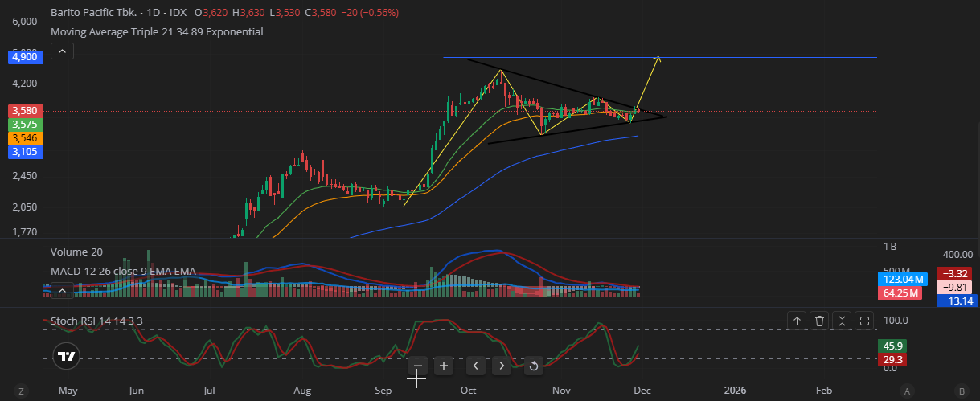Zoom in the chart with plus button

pyautogui.click(x=444, y=366)
